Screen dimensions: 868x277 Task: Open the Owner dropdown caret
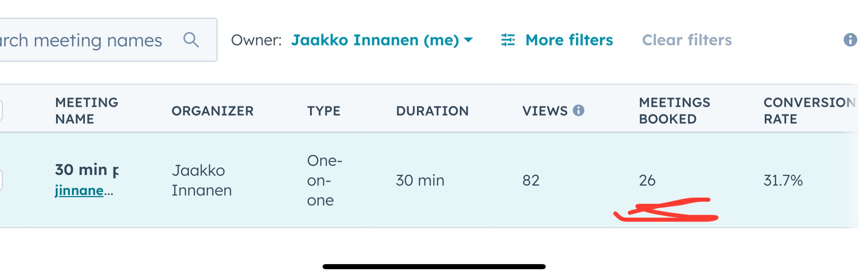468,40
